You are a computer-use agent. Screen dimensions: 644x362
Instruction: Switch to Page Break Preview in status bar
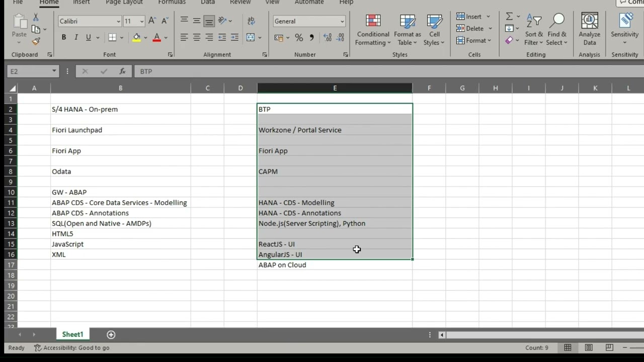click(609, 347)
